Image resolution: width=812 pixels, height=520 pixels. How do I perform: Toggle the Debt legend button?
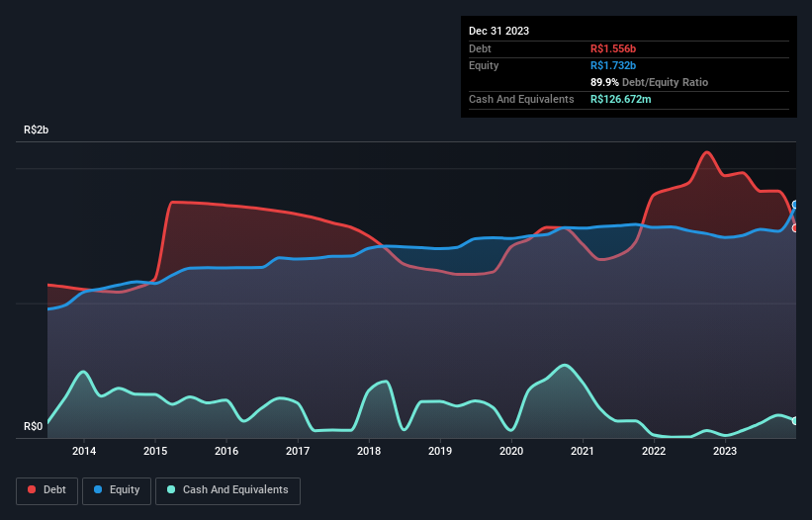(47, 490)
